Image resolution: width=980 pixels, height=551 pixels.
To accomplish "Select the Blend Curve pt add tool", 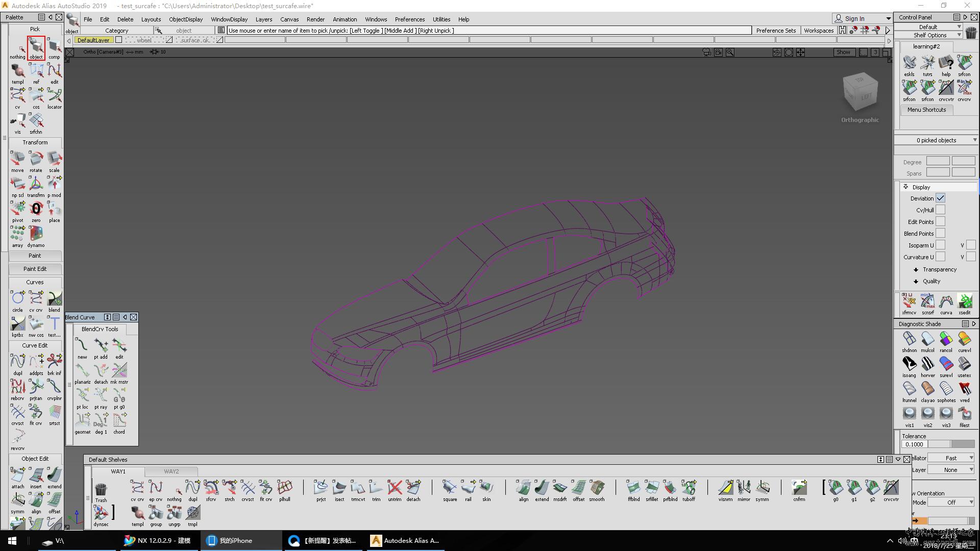I will 101,348.
